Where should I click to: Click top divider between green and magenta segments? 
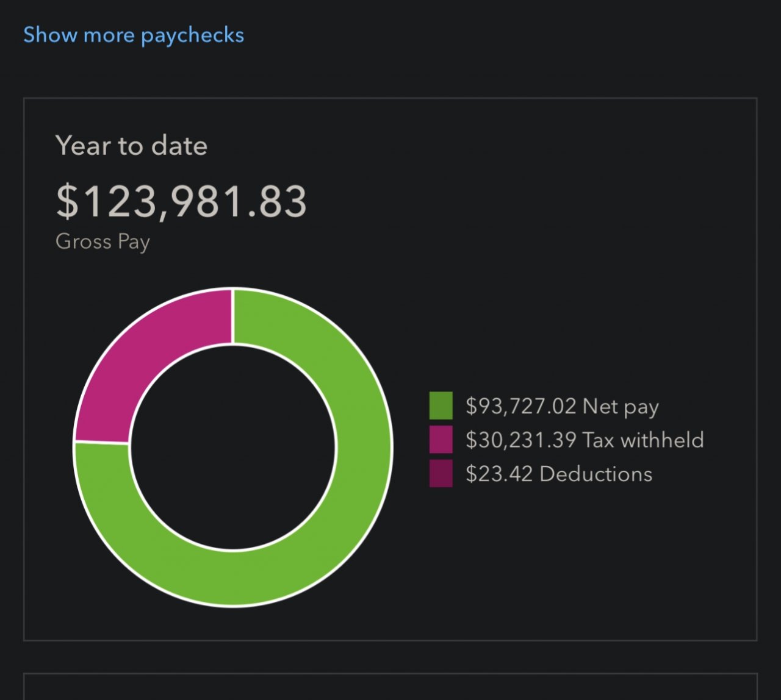[x=232, y=316]
